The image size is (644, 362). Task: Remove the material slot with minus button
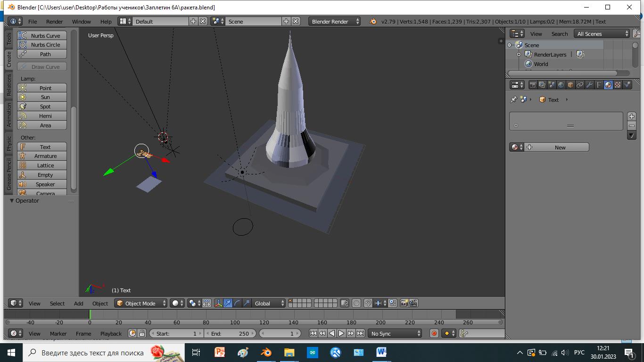(632, 126)
